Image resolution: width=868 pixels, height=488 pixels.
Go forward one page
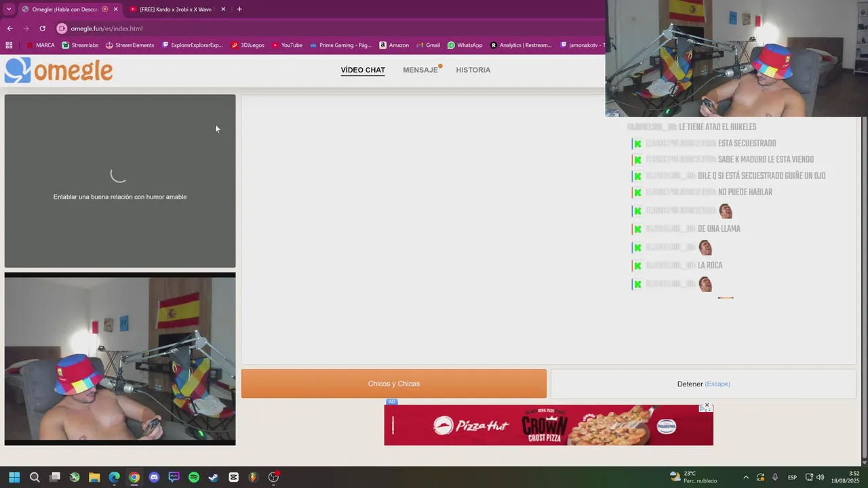26,28
